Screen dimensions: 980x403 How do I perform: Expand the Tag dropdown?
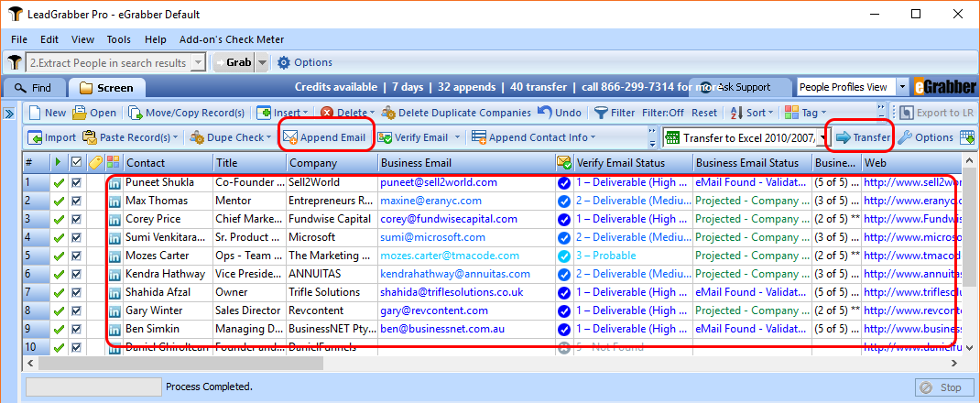822,113
